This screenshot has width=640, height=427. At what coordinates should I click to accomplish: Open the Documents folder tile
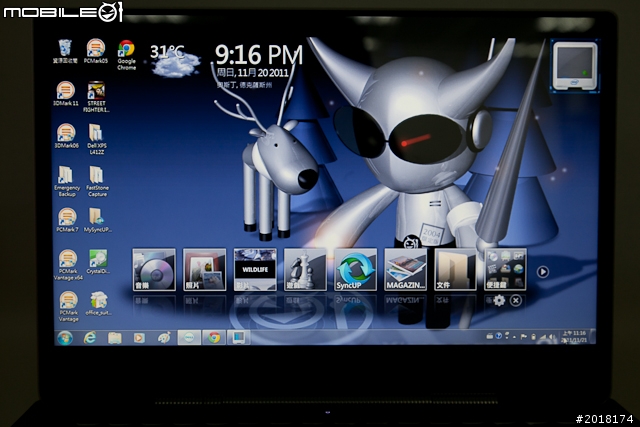pyautogui.click(x=456, y=269)
